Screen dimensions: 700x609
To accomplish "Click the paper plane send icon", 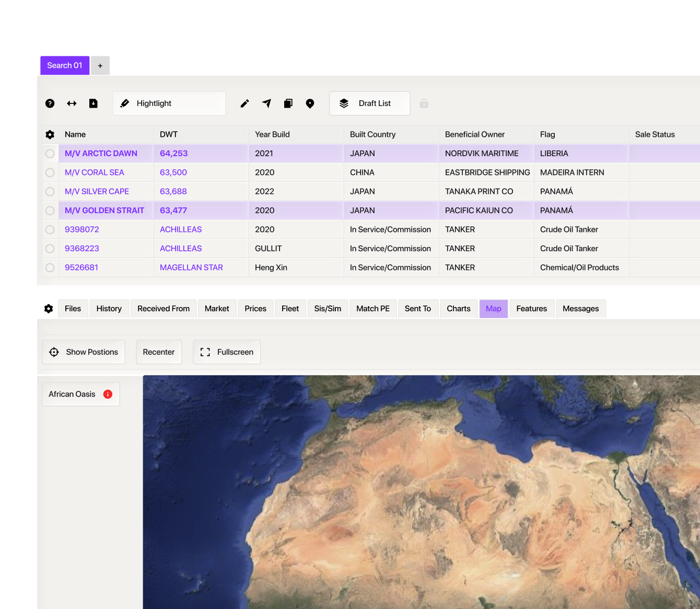I will pyautogui.click(x=266, y=103).
